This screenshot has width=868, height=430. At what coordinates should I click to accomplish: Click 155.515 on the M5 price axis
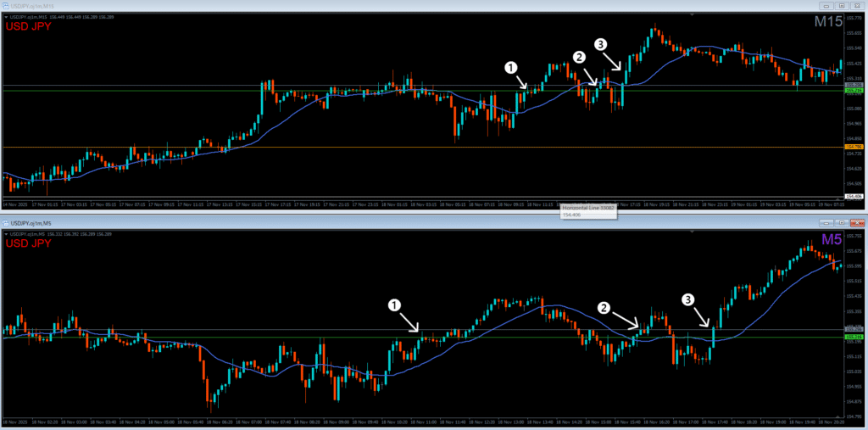pos(853,281)
